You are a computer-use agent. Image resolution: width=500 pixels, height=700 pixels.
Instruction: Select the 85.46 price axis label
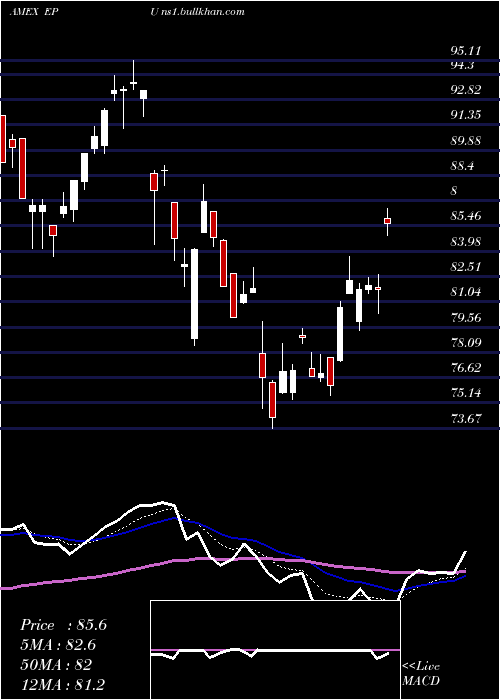coord(466,216)
